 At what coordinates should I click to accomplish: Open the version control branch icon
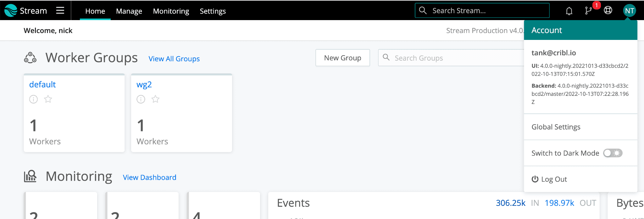click(x=588, y=11)
